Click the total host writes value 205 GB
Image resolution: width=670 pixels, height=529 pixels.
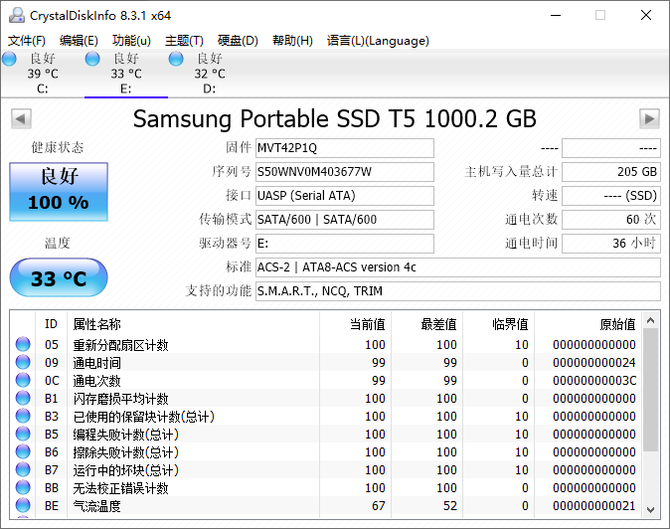pyautogui.click(x=611, y=172)
